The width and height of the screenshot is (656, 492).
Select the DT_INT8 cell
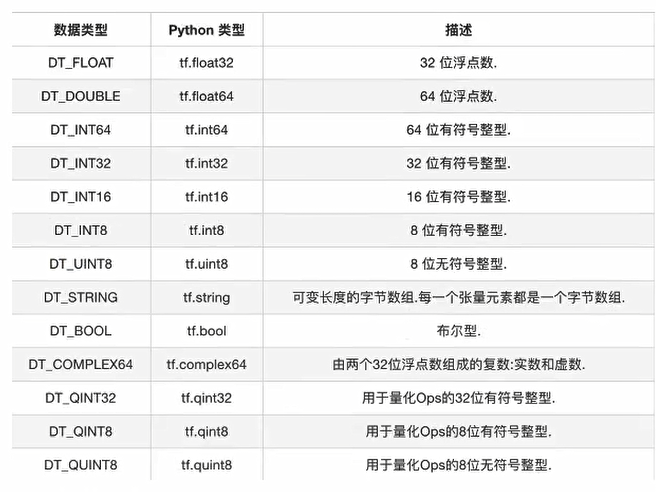click(81, 230)
